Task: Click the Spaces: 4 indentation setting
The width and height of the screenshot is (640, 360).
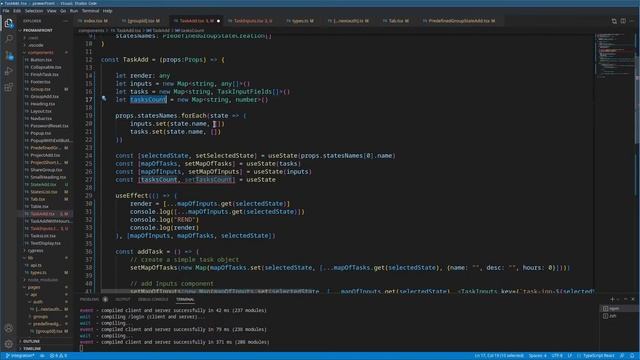Action: 538,356
